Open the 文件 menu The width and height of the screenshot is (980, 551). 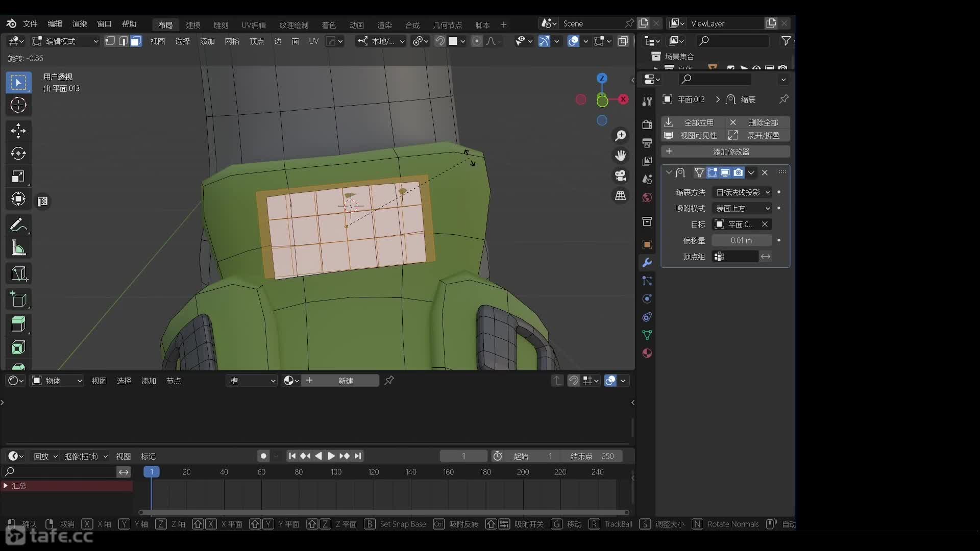(30, 23)
